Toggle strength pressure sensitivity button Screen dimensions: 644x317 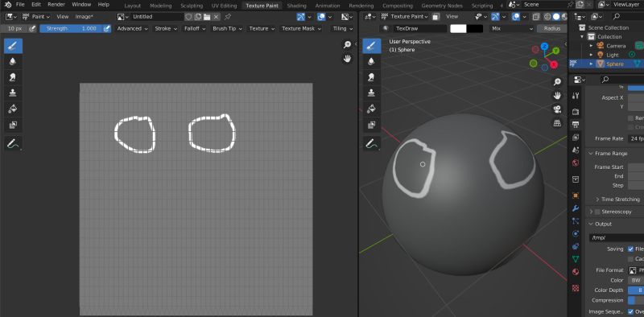107,29
